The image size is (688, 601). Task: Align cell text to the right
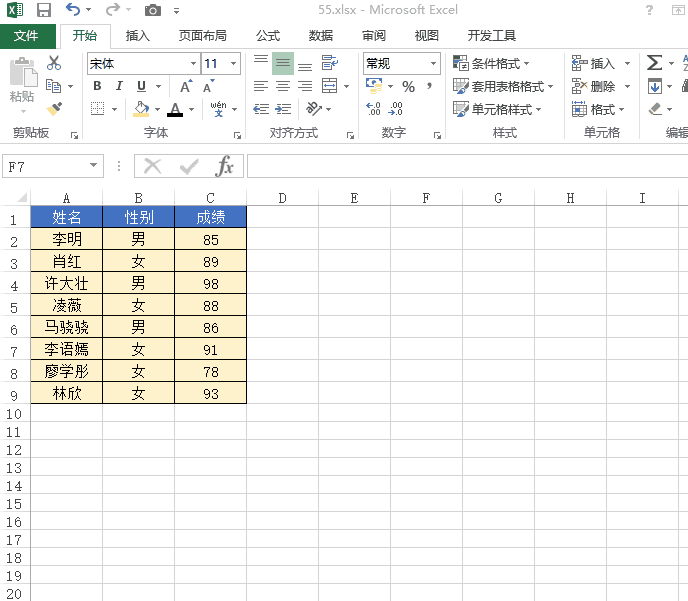pos(305,86)
